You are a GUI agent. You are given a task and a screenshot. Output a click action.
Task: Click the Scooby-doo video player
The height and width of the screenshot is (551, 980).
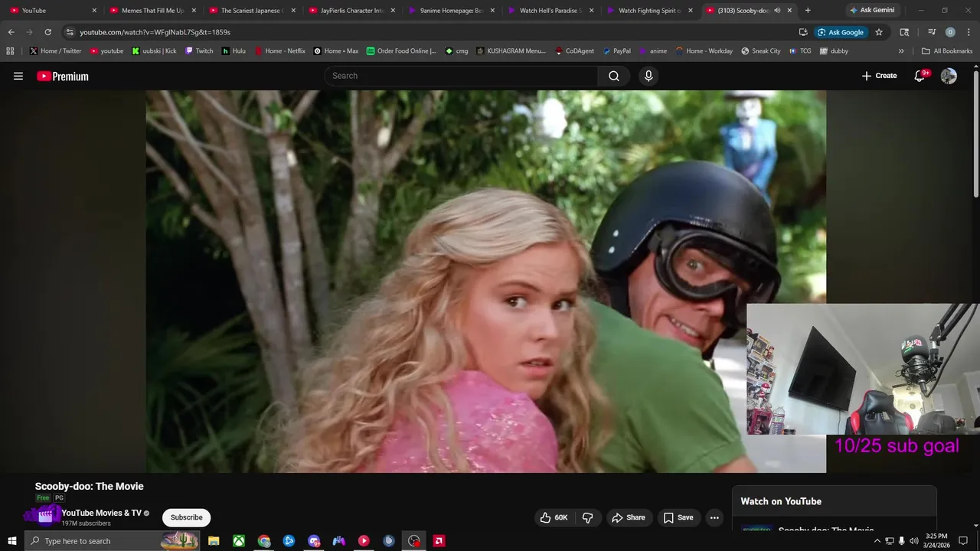485,281
